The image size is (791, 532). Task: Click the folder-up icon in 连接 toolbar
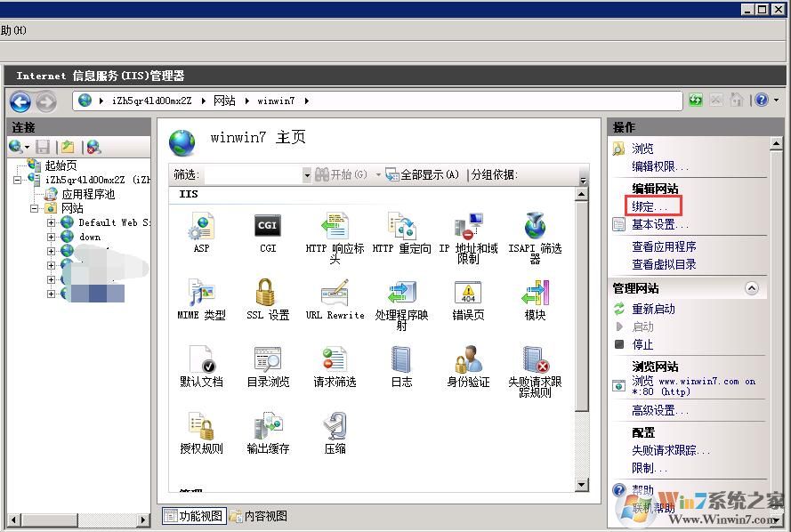pyautogui.click(x=68, y=147)
